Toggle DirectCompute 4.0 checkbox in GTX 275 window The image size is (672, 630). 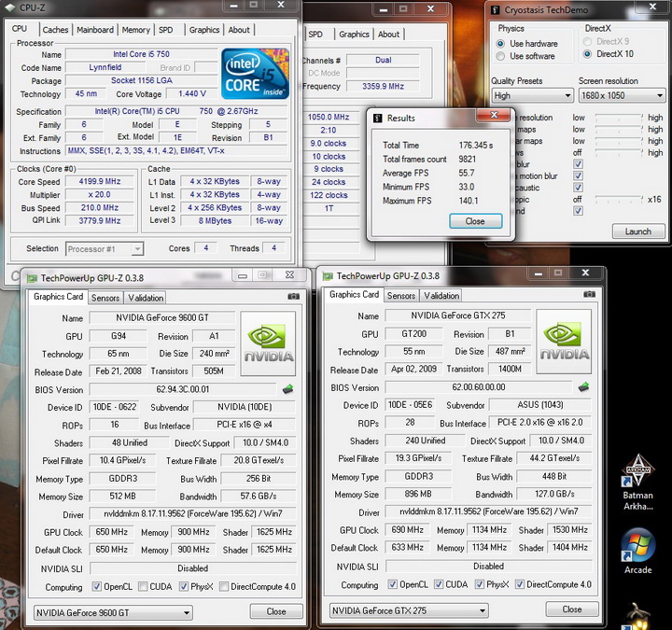pyautogui.click(x=520, y=584)
